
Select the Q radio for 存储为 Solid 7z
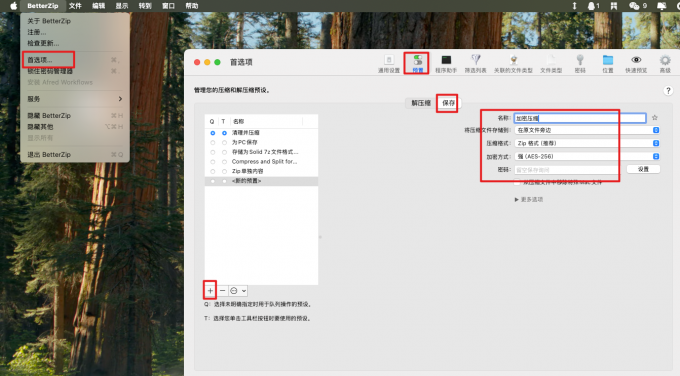[212, 152]
